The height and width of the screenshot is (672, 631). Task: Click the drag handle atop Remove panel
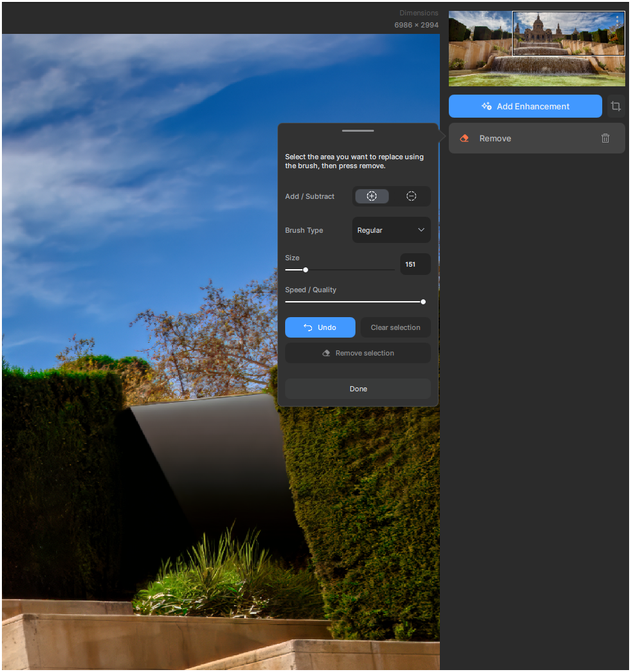pyautogui.click(x=358, y=130)
